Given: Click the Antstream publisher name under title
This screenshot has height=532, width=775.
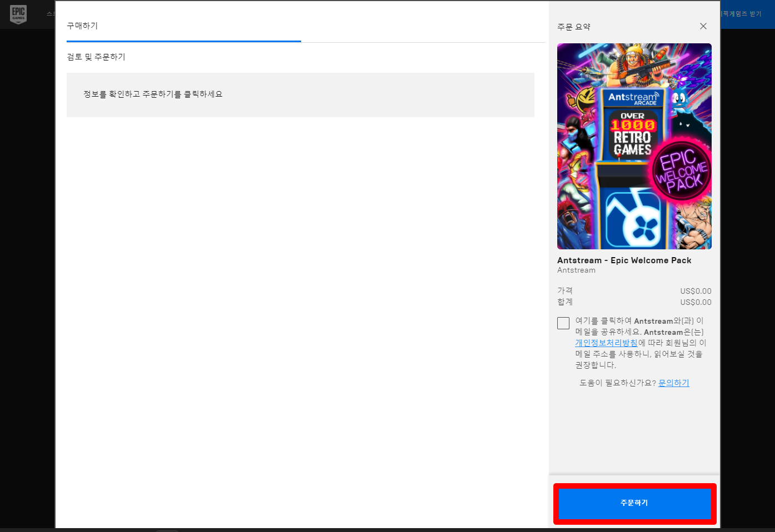Looking at the screenshot, I should 576,270.
